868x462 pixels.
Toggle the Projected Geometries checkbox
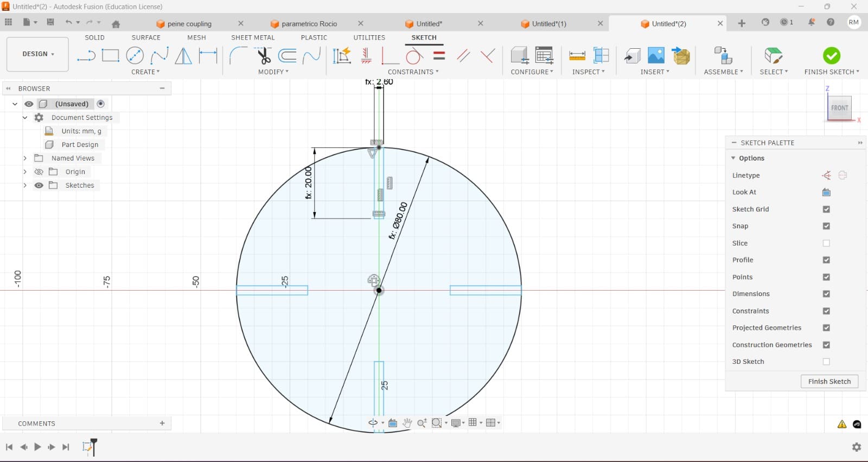826,328
